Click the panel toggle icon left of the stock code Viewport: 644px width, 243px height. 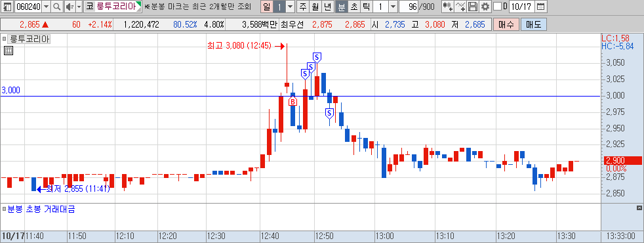(x=7, y=7)
